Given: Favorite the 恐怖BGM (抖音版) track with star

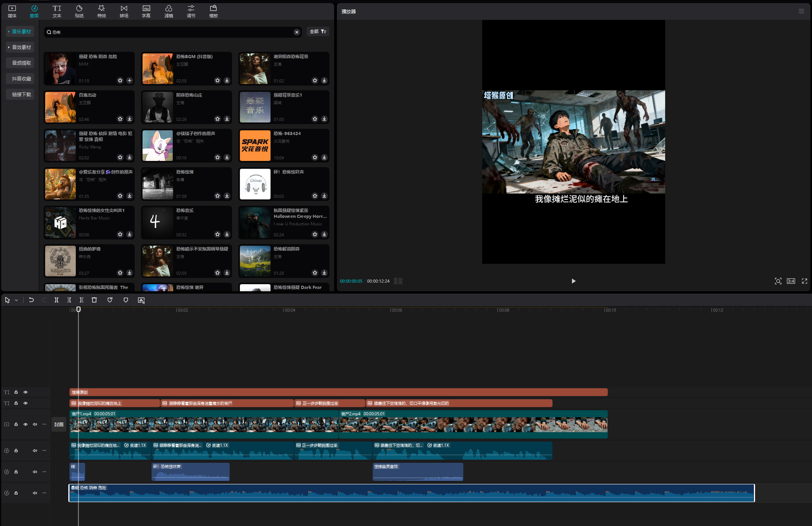Looking at the screenshot, I should pos(218,80).
